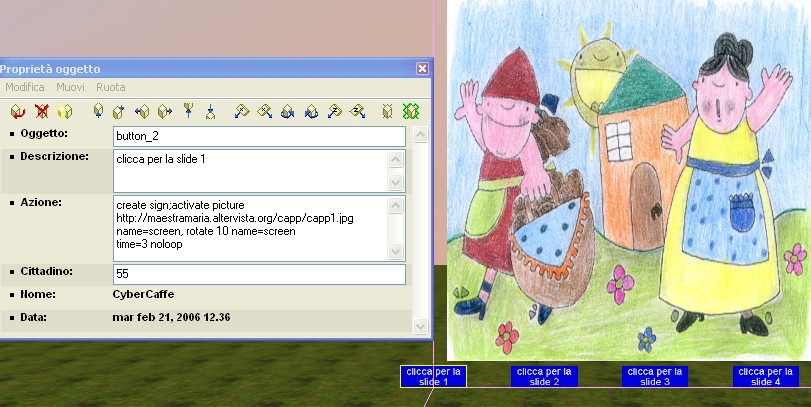Open the Muovi menu
Image resolution: width=811 pixels, height=407 pixels.
(70, 87)
